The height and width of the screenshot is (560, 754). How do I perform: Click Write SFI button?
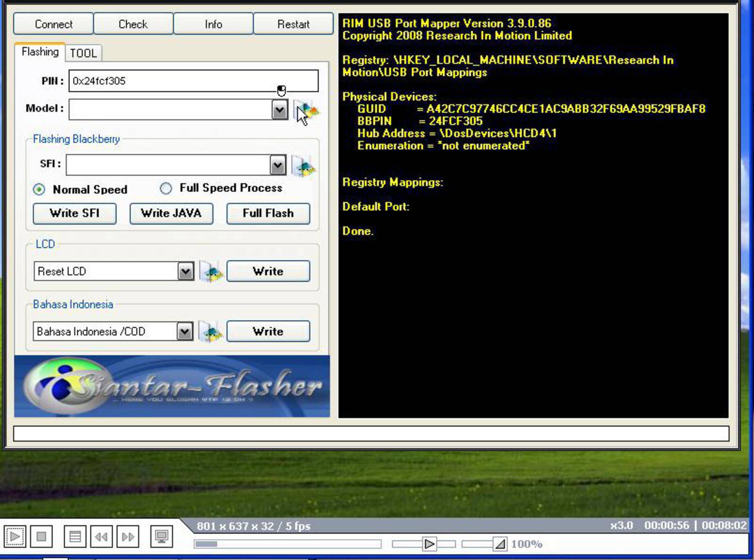point(74,213)
